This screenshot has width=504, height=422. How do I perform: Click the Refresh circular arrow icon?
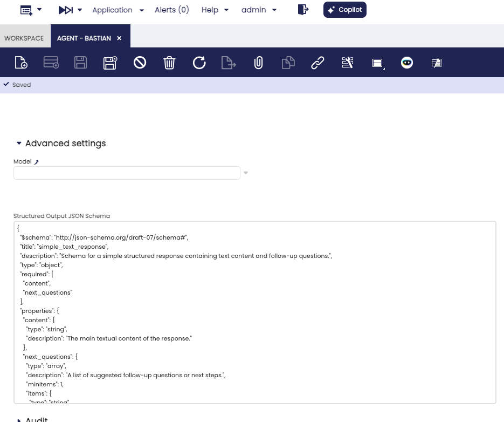[x=199, y=63]
